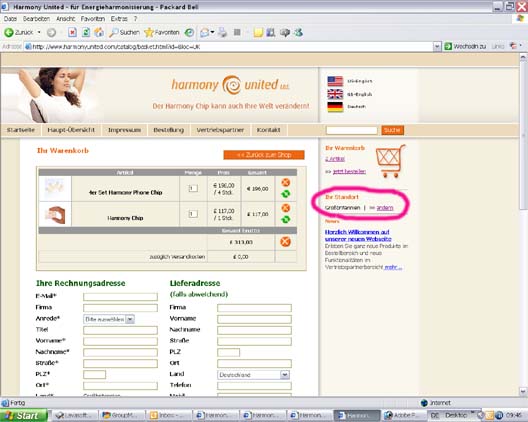Click the shopping cart icon in the sidebar
This screenshot has height=422, width=528.
pos(391,161)
